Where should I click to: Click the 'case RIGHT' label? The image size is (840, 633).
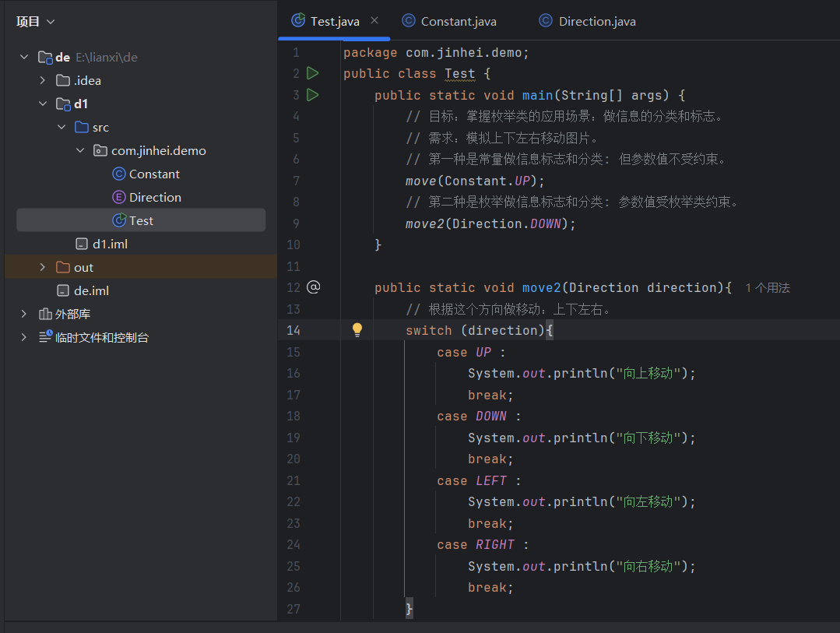pos(476,545)
